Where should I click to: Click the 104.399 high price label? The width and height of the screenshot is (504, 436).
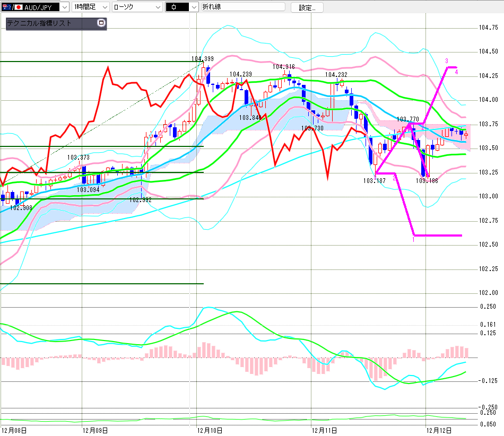(203, 59)
